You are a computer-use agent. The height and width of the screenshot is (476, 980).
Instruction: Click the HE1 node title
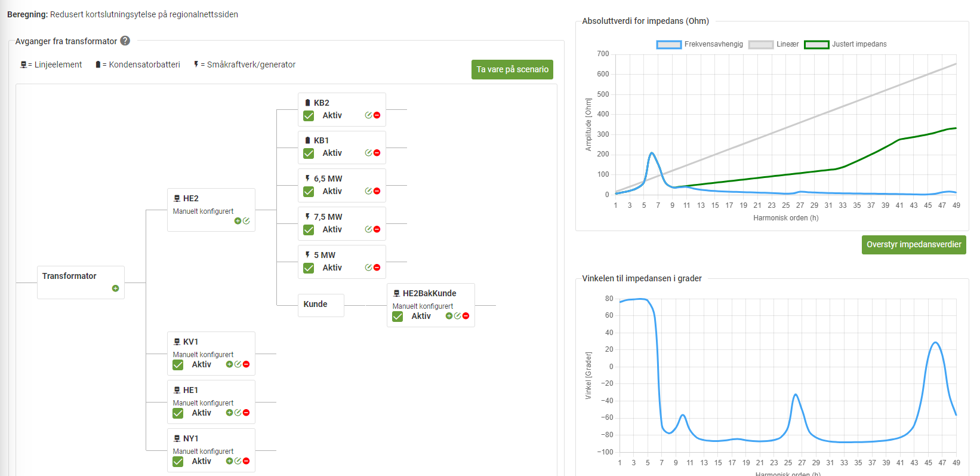pyautogui.click(x=190, y=390)
